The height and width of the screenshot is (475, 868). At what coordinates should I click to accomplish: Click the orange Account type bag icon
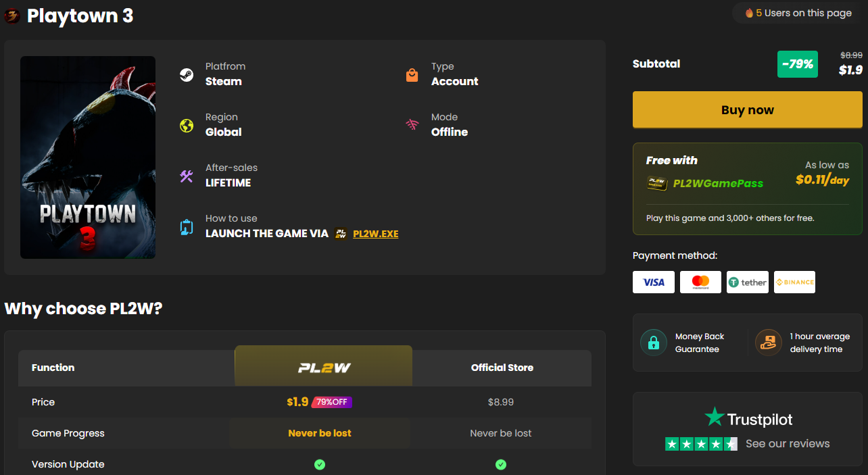tap(412, 74)
